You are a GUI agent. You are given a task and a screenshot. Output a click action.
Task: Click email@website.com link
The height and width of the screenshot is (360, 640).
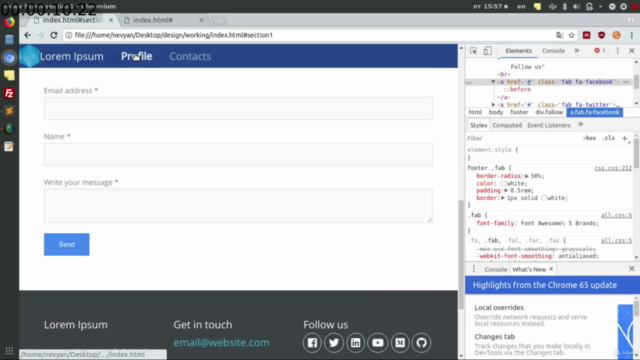pos(221,342)
